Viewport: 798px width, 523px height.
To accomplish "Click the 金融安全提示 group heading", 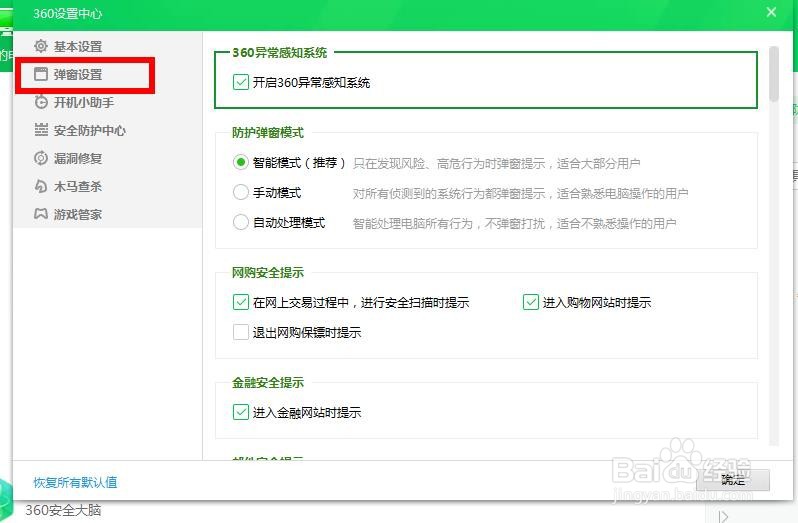I will pyautogui.click(x=268, y=382).
